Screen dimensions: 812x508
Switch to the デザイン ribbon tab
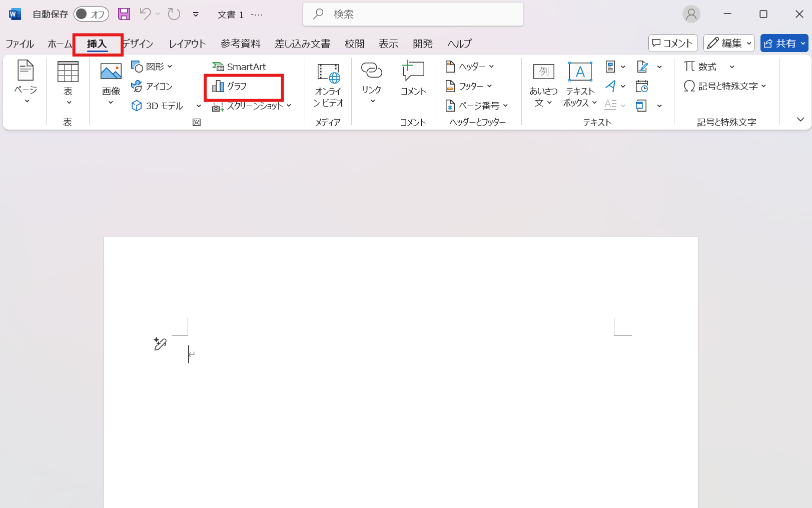[x=137, y=44]
